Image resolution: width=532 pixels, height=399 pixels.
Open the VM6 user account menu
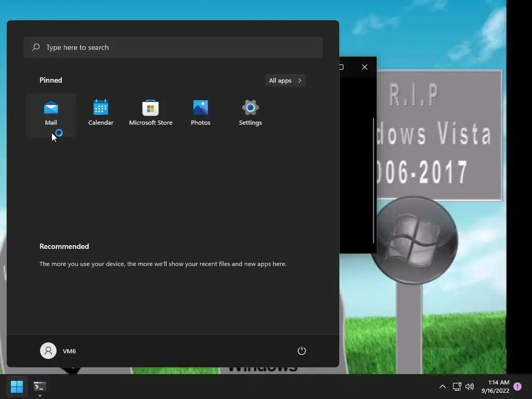coord(58,351)
